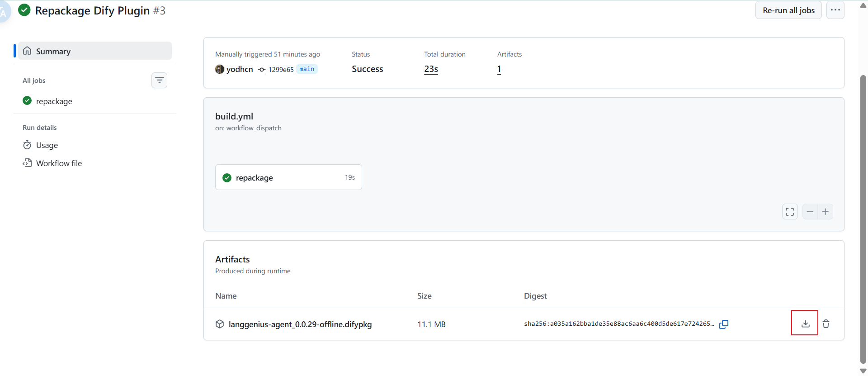
Task: Filter the All jobs list
Action: (x=159, y=81)
